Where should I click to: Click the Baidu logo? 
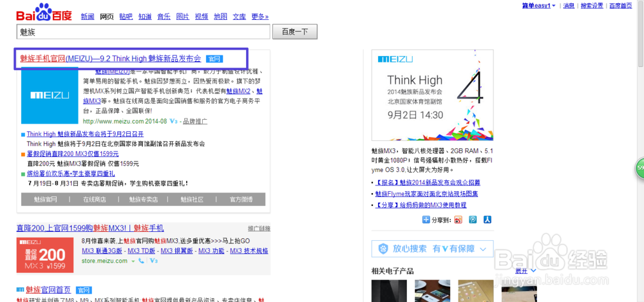click(x=44, y=12)
